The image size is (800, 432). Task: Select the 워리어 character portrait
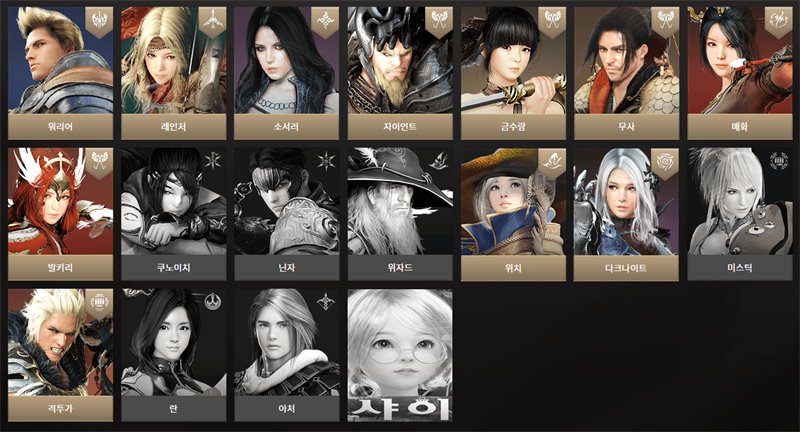[x=61, y=60]
